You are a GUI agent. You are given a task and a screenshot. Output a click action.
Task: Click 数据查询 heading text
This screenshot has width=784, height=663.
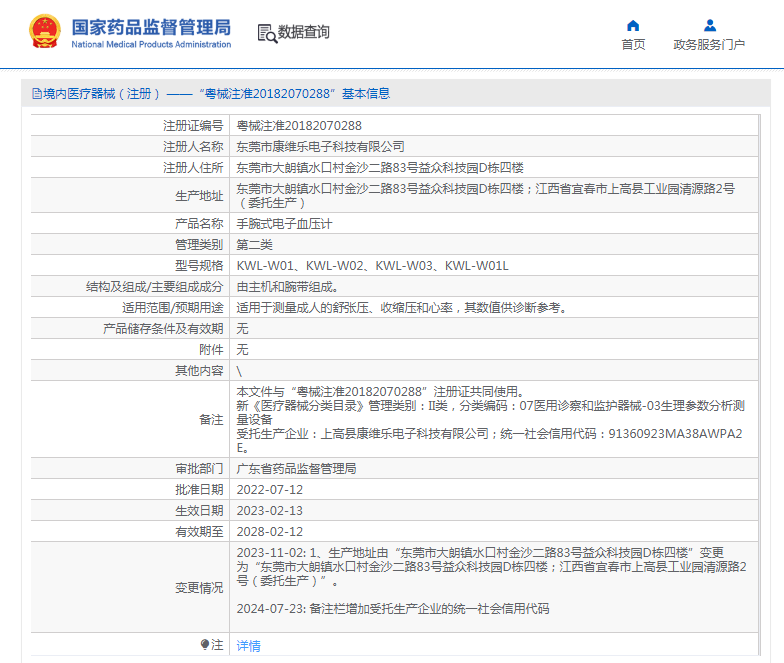(304, 32)
